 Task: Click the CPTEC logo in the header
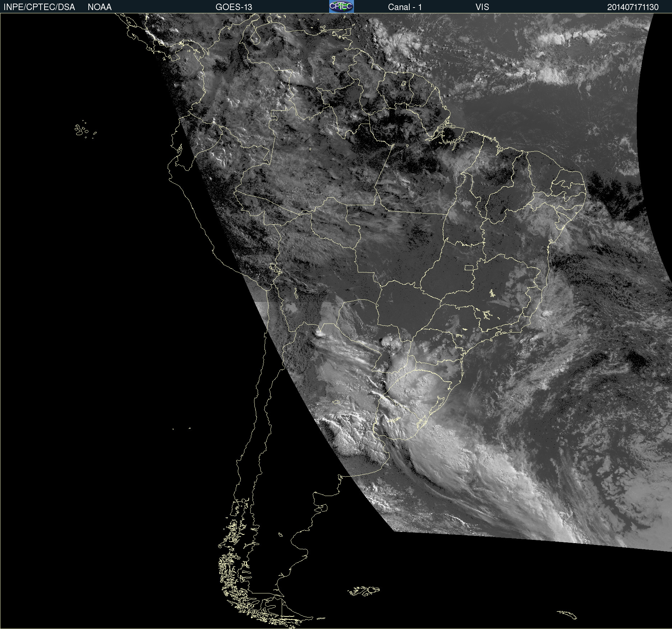point(341,6)
